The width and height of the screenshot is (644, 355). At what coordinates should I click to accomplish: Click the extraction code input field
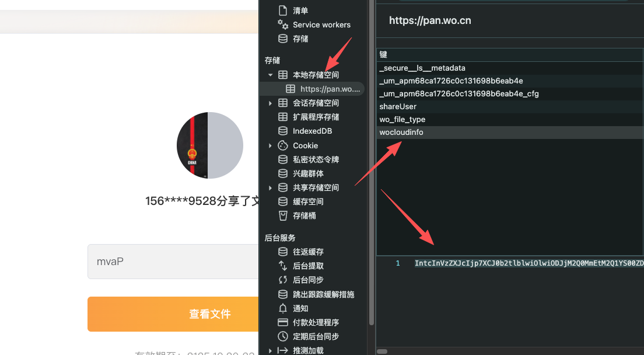click(173, 262)
